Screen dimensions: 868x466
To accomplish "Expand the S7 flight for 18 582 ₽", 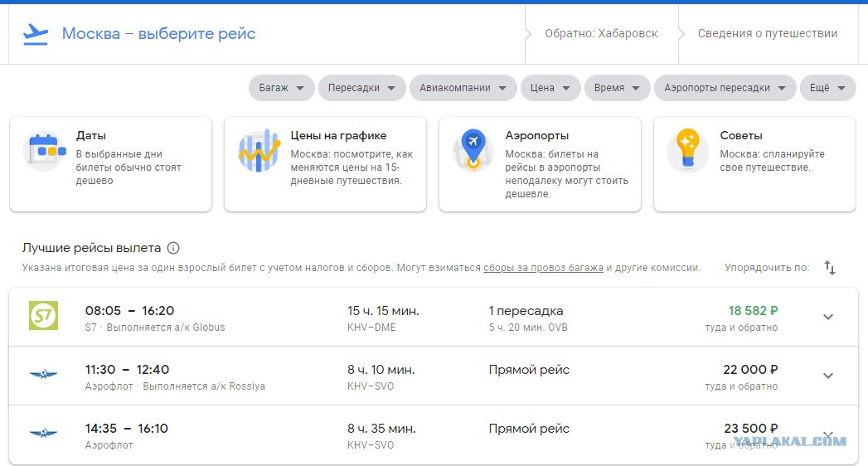I will 828,317.
